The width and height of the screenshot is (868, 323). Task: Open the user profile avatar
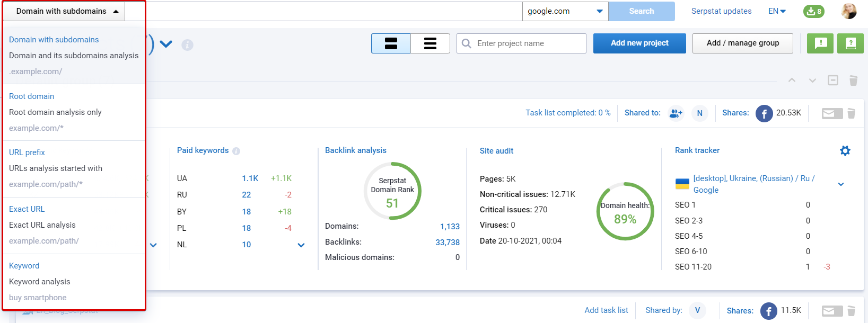(848, 11)
